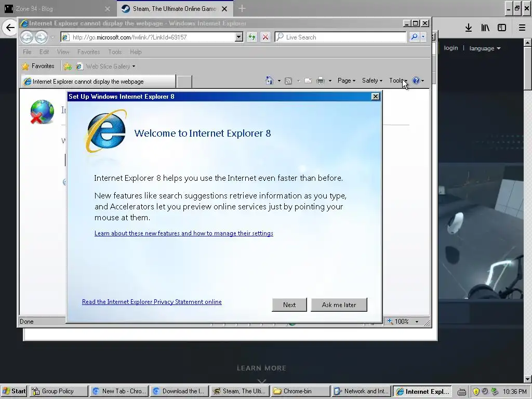
Task: Close the Set Up Internet Explorer 8 dialog
Action: (x=375, y=97)
